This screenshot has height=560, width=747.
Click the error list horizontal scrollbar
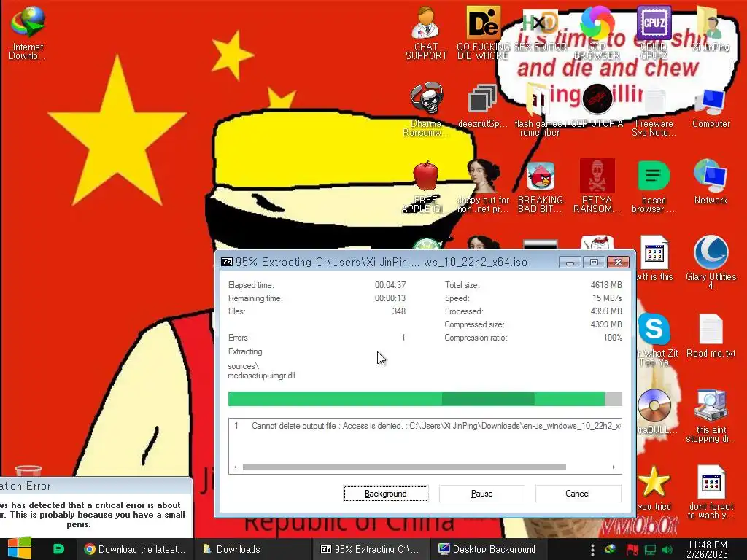(x=404, y=467)
